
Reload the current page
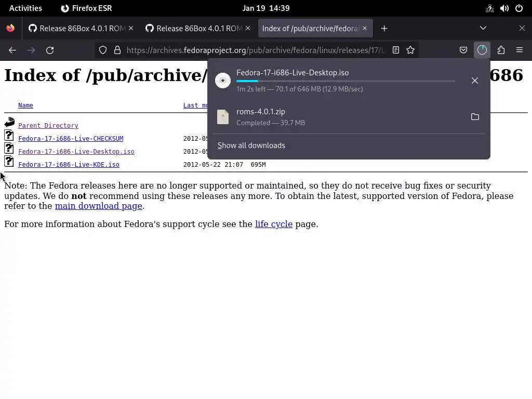(x=50, y=50)
